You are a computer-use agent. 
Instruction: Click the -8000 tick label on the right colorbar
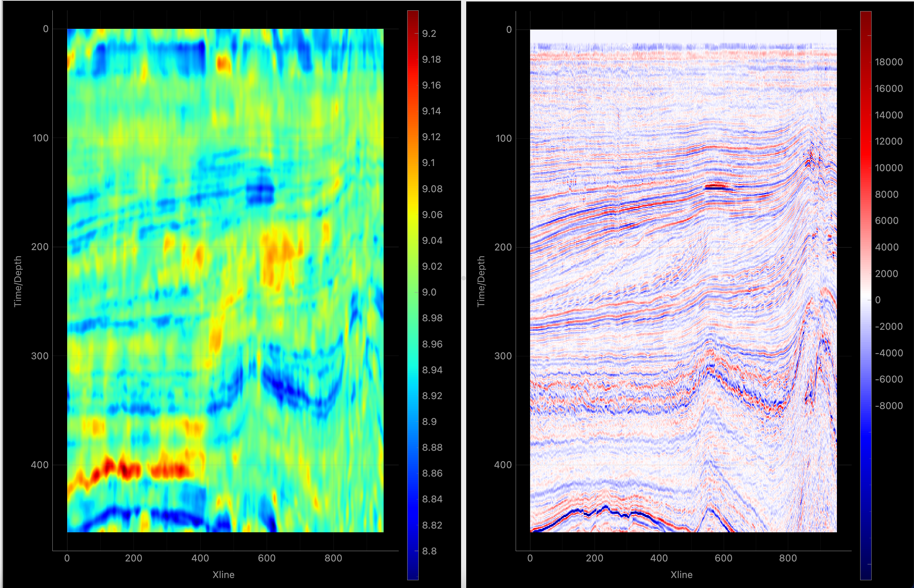tap(889, 406)
